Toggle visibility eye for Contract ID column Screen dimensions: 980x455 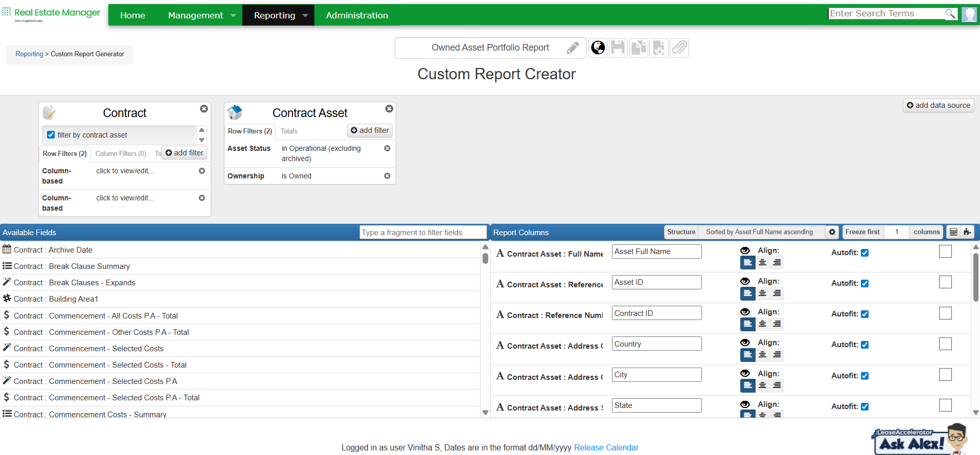pos(745,312)
